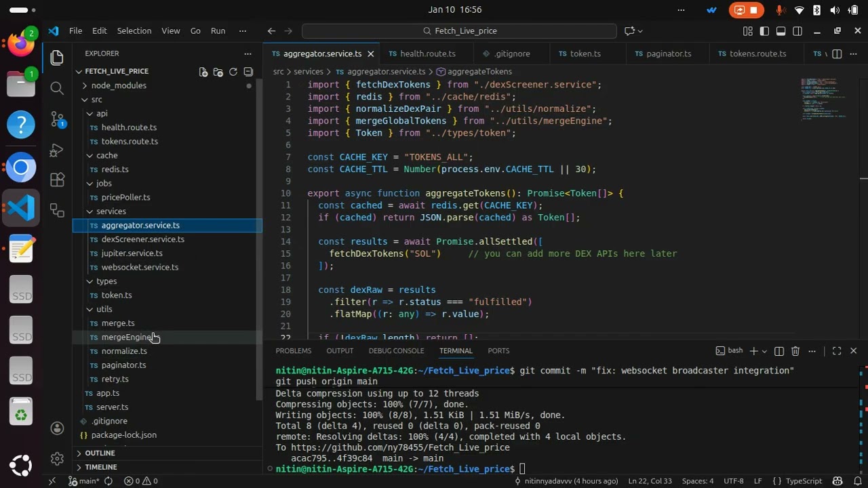Open the Run menu
The height and width of the screenshot is (488, 868).
pyautogui.click(x=218, y=30)
